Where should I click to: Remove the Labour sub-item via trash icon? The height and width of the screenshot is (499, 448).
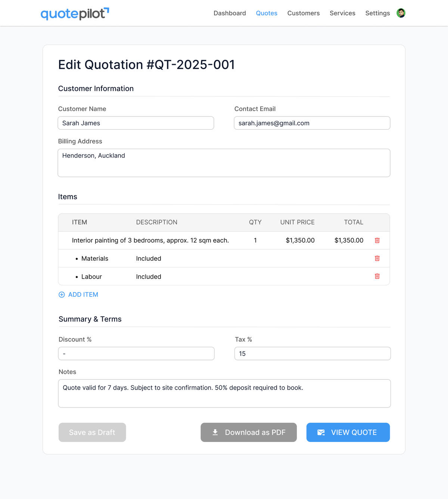pos(377,276)
